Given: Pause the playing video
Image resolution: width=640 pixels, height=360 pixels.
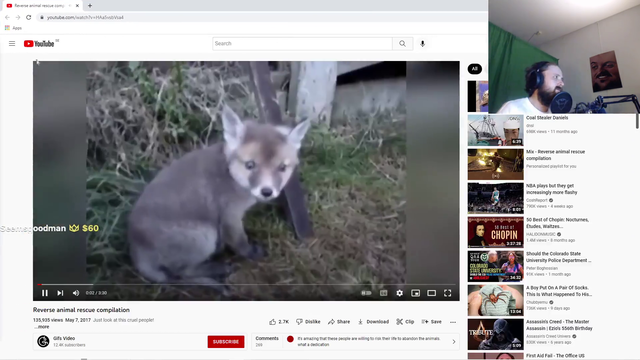Looking at the screenshot, I should point(44,293).
